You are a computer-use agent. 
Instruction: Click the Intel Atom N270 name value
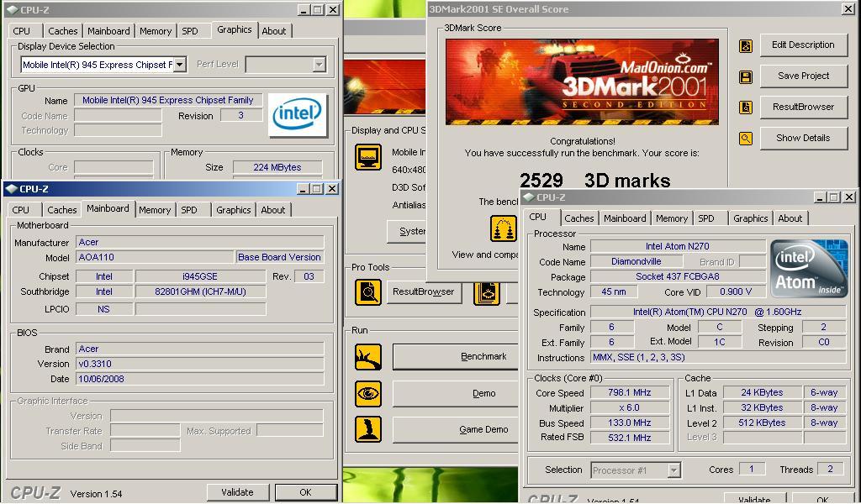point(678,247)
